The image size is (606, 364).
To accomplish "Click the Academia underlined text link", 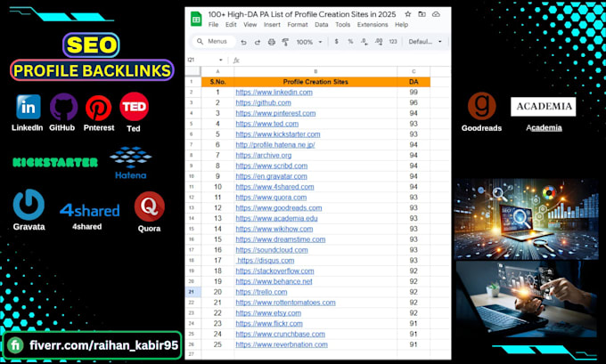I will pos(544,128).
